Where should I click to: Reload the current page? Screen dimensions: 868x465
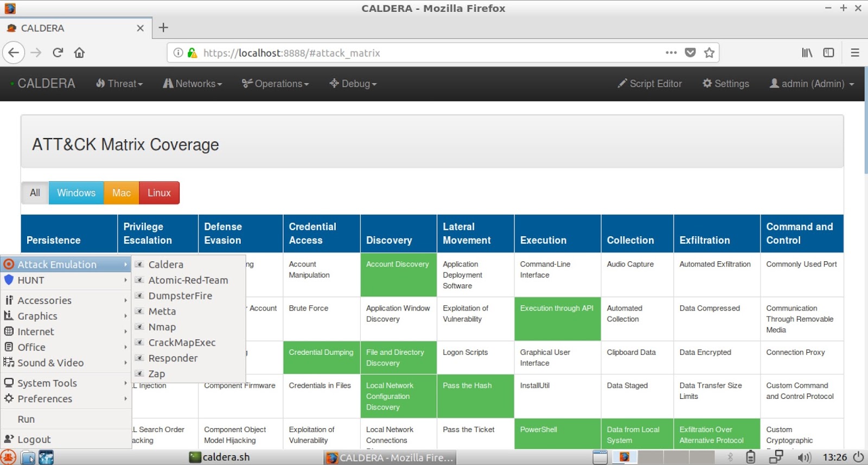pos(58,53)
